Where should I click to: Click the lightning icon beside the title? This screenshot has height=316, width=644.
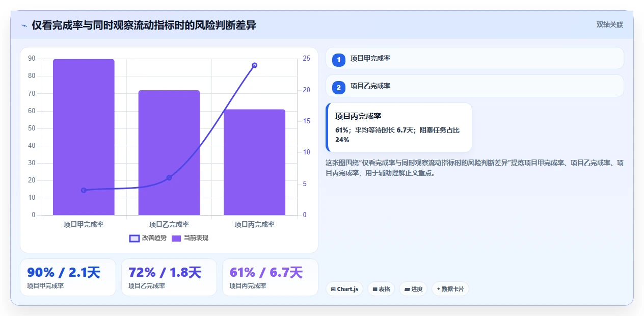pyautogui.click(x=24, y=25)
